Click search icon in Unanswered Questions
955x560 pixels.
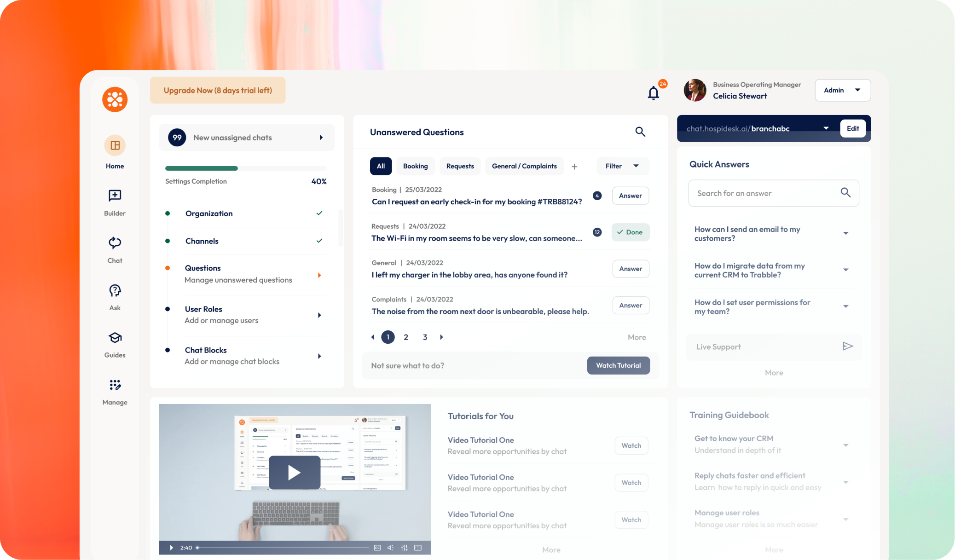point(640,132)
